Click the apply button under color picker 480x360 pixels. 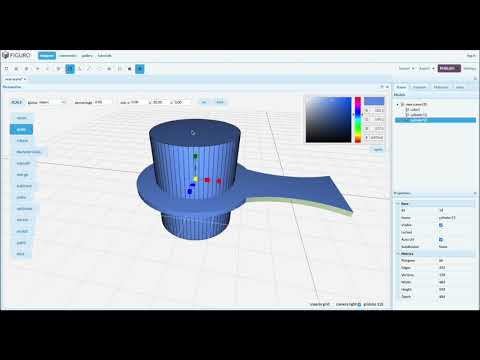point(378,149)
